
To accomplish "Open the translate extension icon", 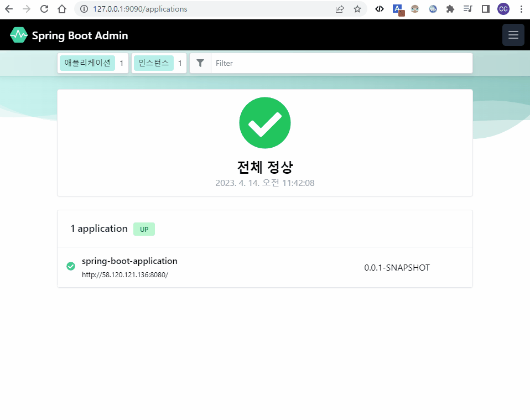I will [398, 10].
